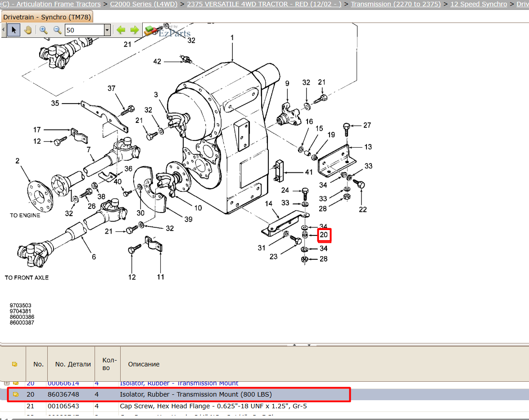Open Transmission (2270 to 2375) breadcrumb link
Viewport: 529px width, 420px height.
pos(396,4)
